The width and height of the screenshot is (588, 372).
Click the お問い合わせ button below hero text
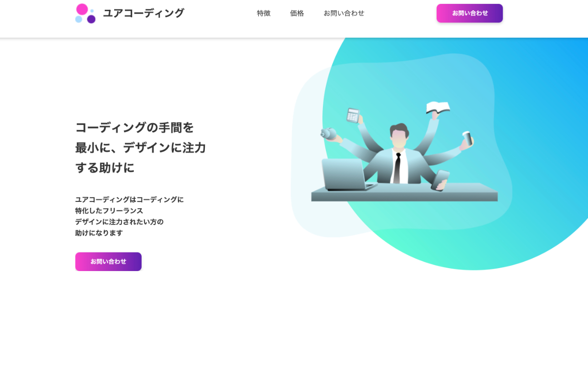click(x=108, y=262)
